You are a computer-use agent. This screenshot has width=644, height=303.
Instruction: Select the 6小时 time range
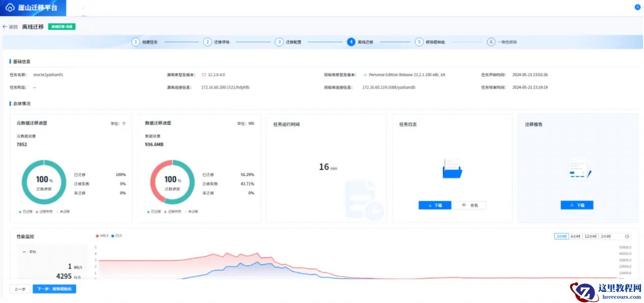click(575, 236)
